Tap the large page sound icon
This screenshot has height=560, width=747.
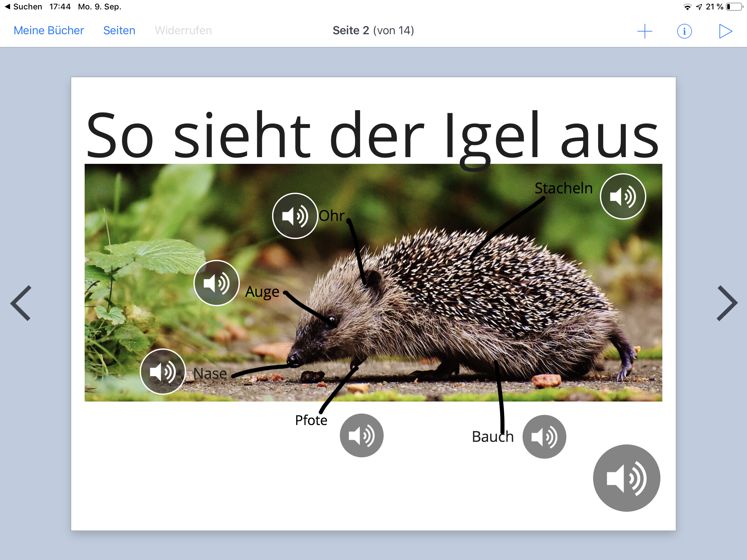tap(626, 478)
